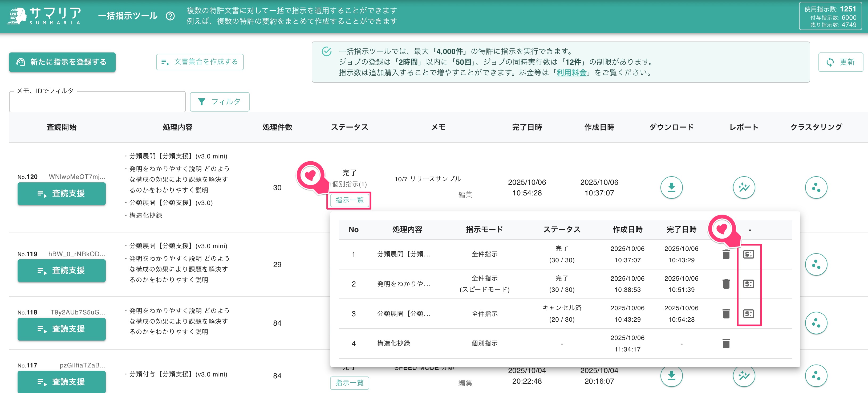This screenshot has width=868, height=393.
Task: Focus the メモ、IDでフィルタ input field
Action: [97, 101]
